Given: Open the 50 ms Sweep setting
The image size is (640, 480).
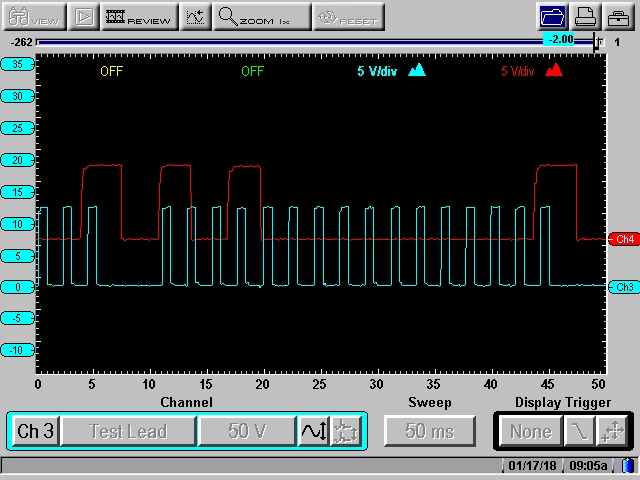Looking at the screenshot, I should [429, 431].
